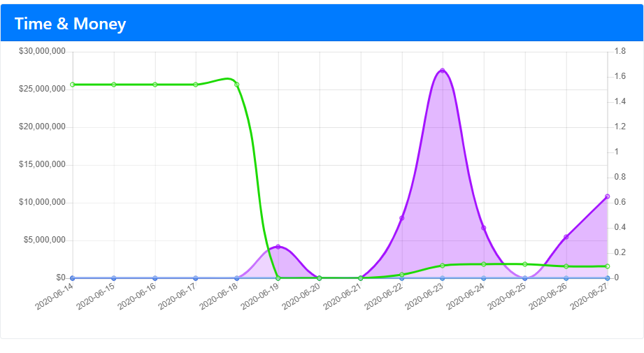Click the 1.8 right-axis label
Screen dimensions: 644x353
pyautogui.click(x=620, y=51)
